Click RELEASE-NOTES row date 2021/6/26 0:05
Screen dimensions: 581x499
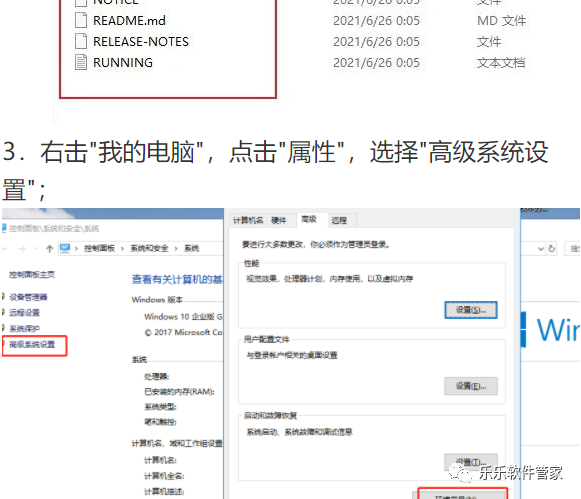coord(376,41)
